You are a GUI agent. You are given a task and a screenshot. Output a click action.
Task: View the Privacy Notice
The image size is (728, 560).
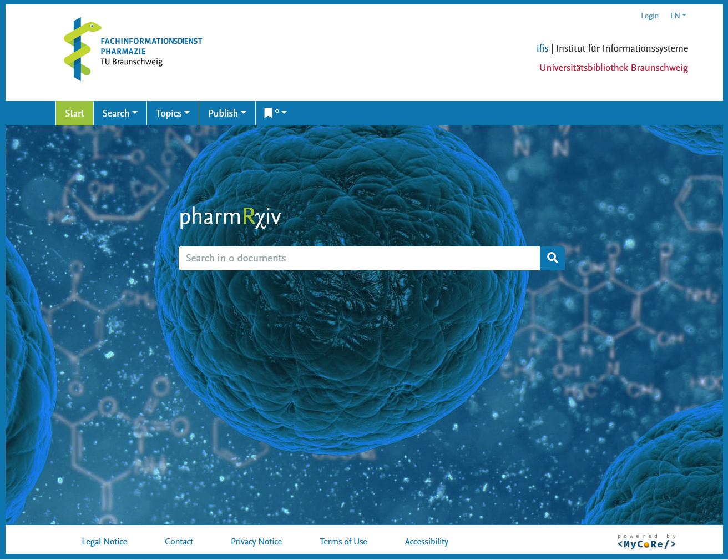point(256,542)
